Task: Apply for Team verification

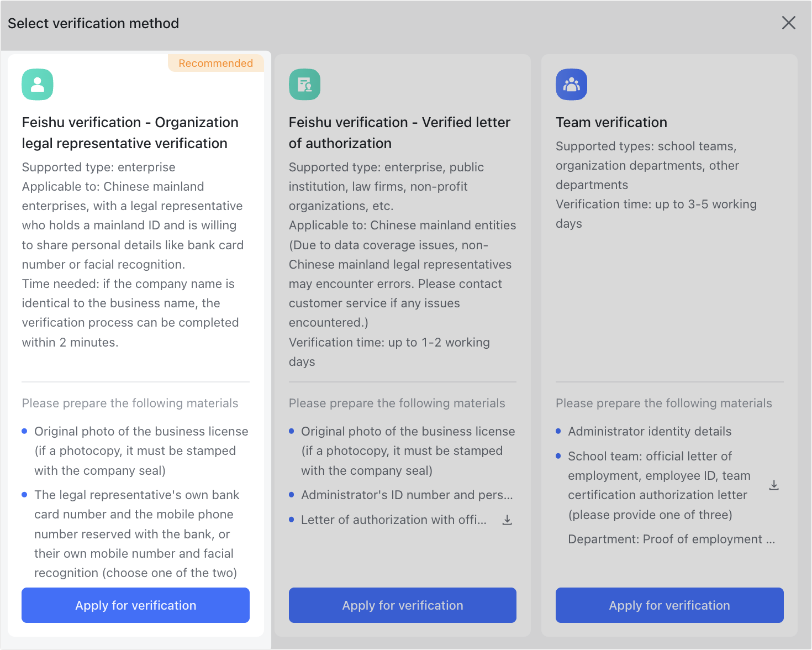Action: (x=669, y=605)
